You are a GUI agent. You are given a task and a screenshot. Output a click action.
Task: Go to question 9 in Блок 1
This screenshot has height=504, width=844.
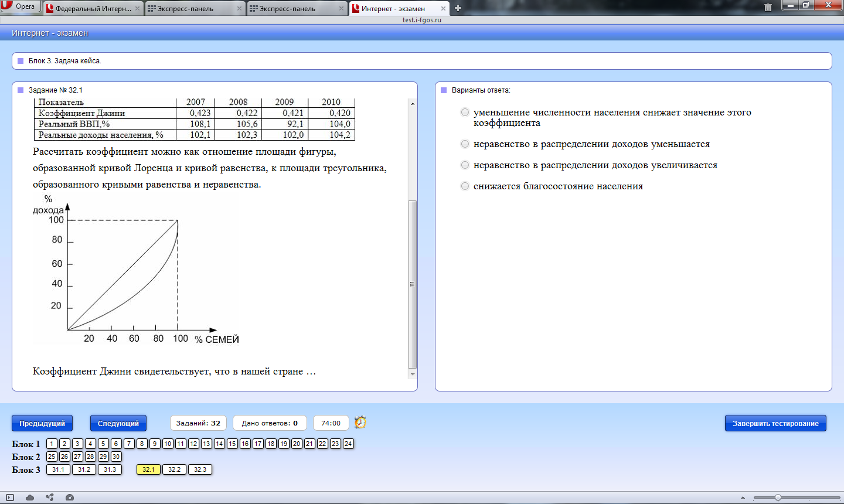coord(155,444)
